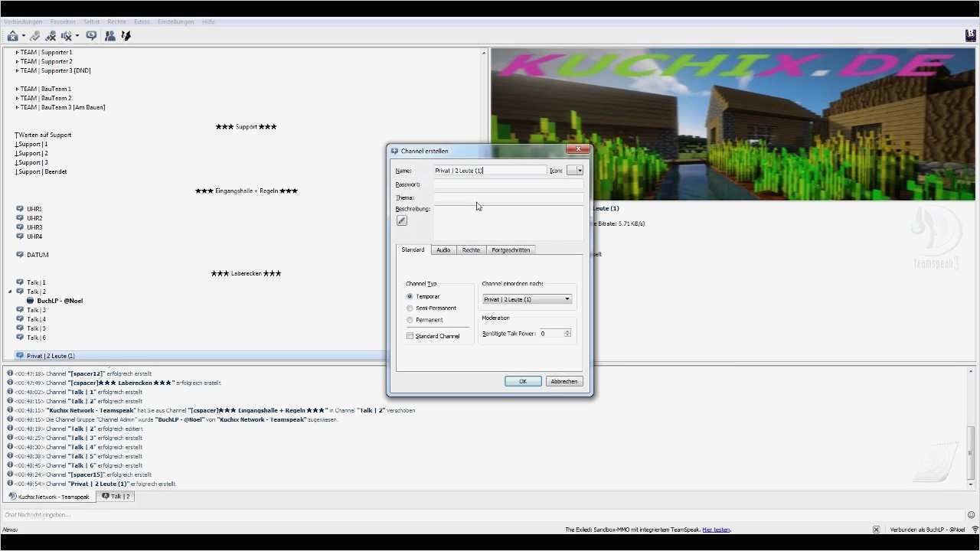Enable the Standard Channel checkbox
The height and width of the screenshot is (551, 980).
click(x=410, y=336)
